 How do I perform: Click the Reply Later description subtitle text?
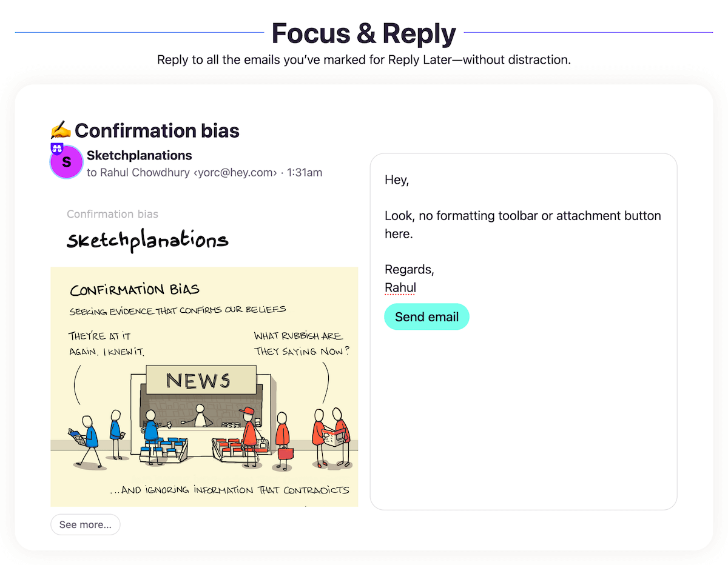pos(363,59)
